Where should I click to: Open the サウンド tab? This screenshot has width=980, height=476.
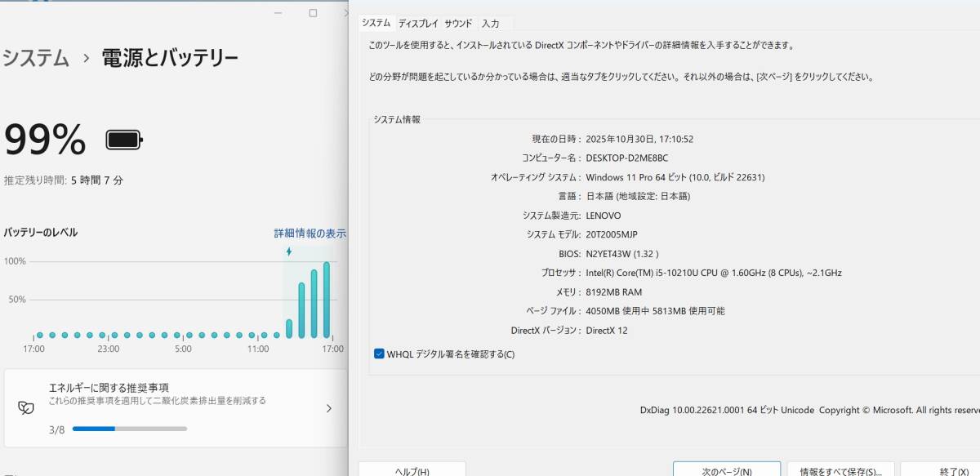(x=457, y=23)
